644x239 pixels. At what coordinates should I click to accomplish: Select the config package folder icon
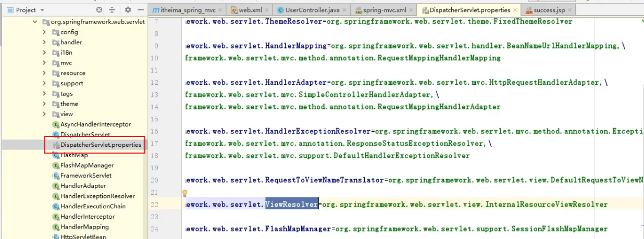coord(56,32)
